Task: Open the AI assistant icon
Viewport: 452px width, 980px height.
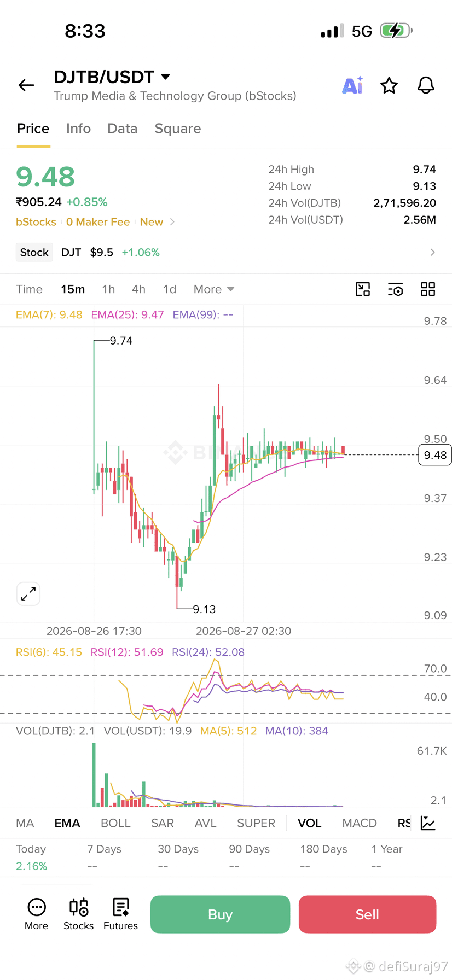Action: [x=352, y=85]
